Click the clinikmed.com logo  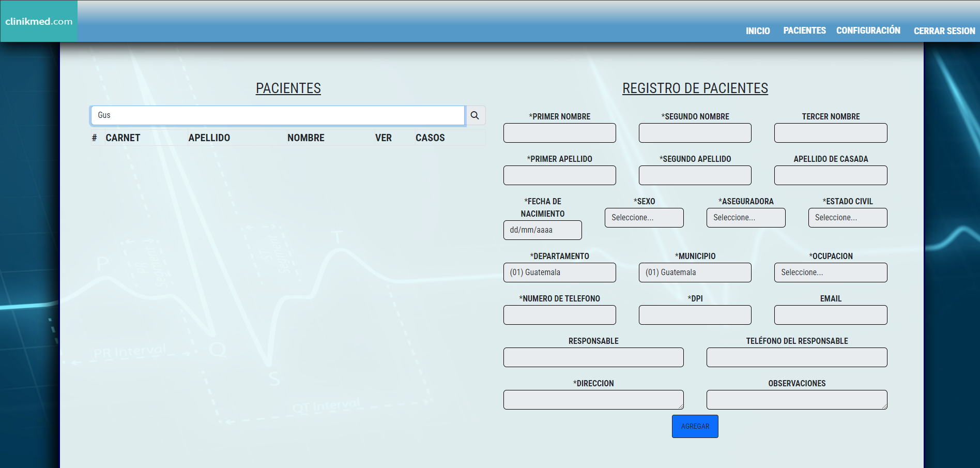click(39, 21)
